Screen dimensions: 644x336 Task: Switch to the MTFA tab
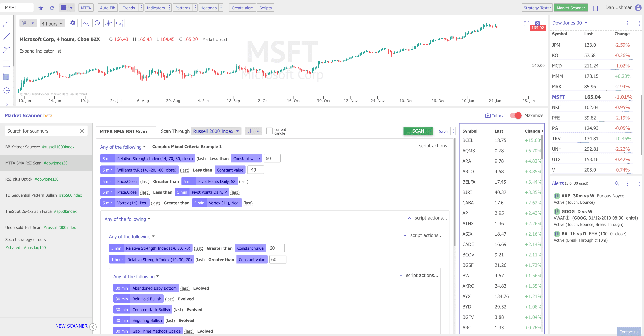[86, 8]
